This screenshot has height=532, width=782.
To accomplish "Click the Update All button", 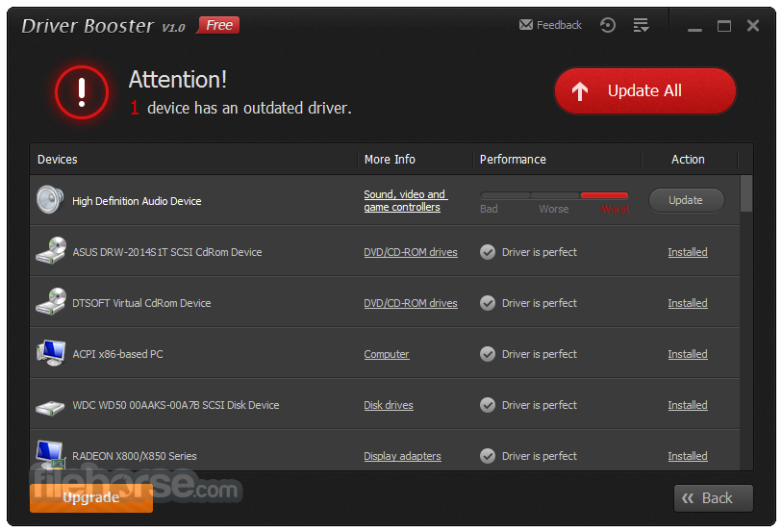I will pos(644,90).
